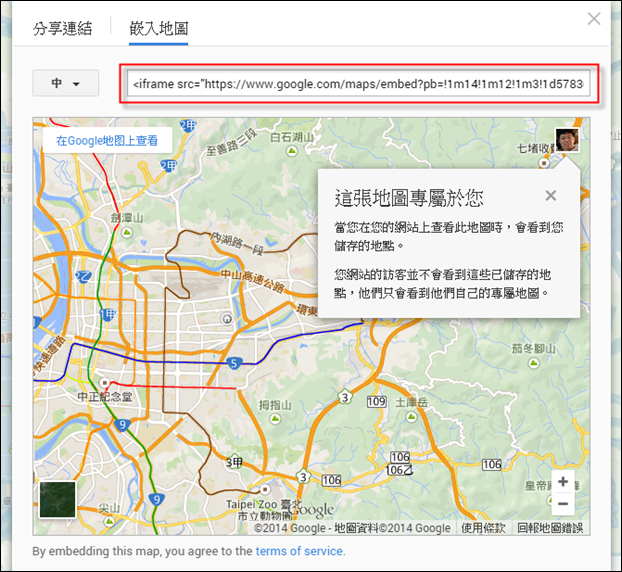The image size is (622, 572).
Task: Click the 中正紀念堂 place marker
Action: tap(104, 383)
